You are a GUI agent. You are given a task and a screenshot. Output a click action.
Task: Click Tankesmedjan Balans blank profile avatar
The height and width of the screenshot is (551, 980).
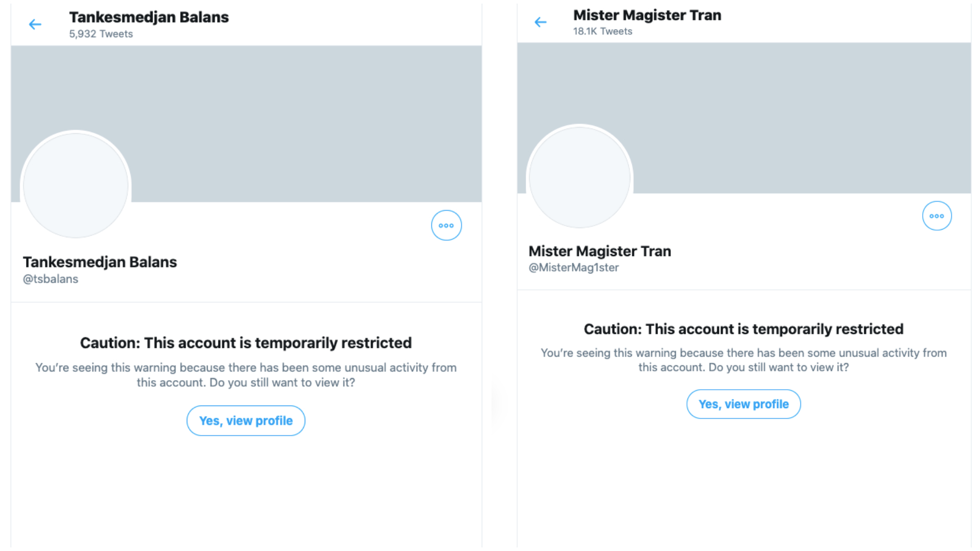point(76,185)
